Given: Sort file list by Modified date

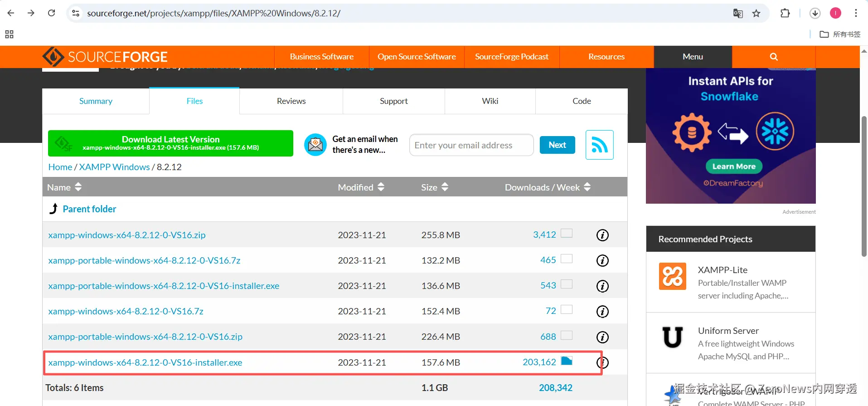Looking at the screenshot, I should [361, 187].
